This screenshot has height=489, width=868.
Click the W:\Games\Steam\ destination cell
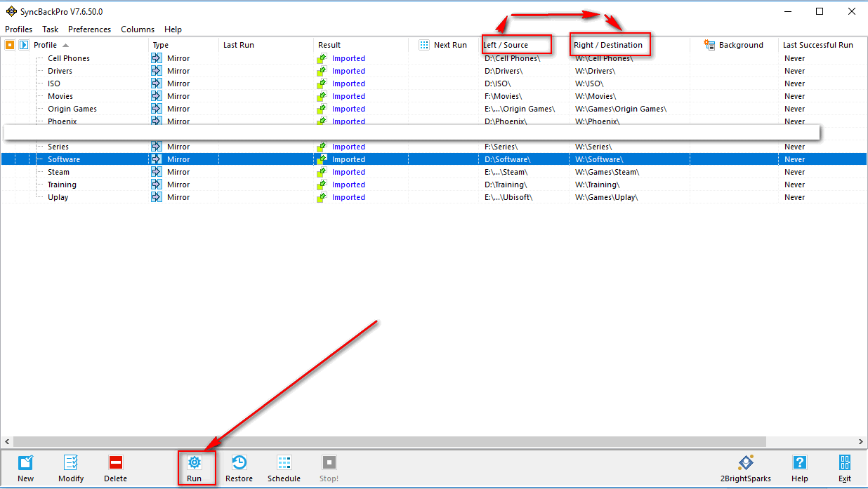click(x=607, y=172)
